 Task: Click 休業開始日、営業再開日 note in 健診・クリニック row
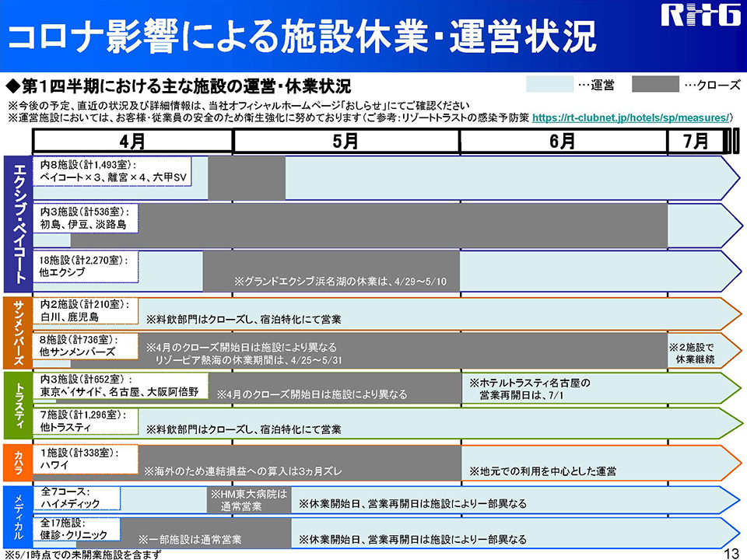click(x=412, y=539)
